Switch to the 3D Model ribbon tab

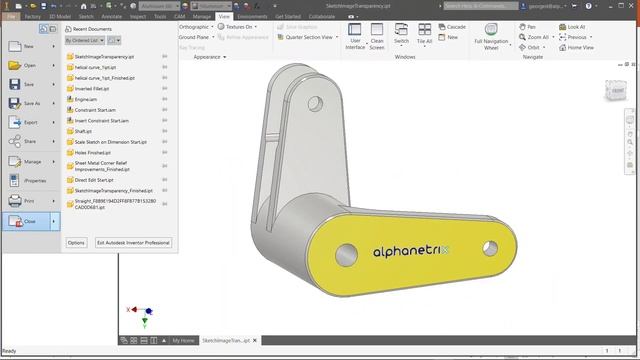point(60,16)
